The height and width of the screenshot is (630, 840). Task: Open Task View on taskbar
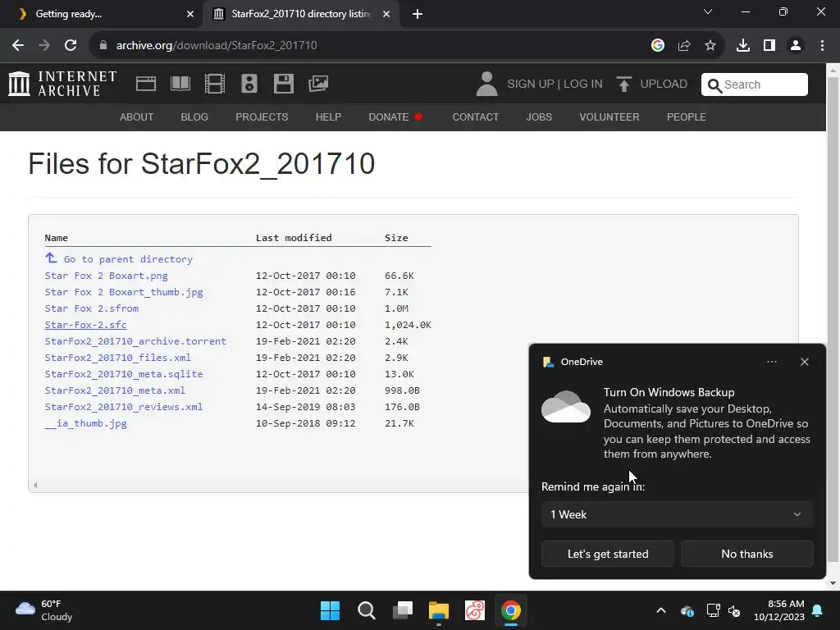click(x=402, y=610)
